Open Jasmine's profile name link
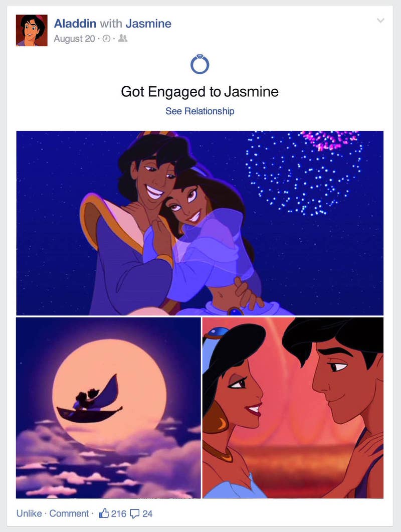401x532 pixels. click(x=148, y=24)
